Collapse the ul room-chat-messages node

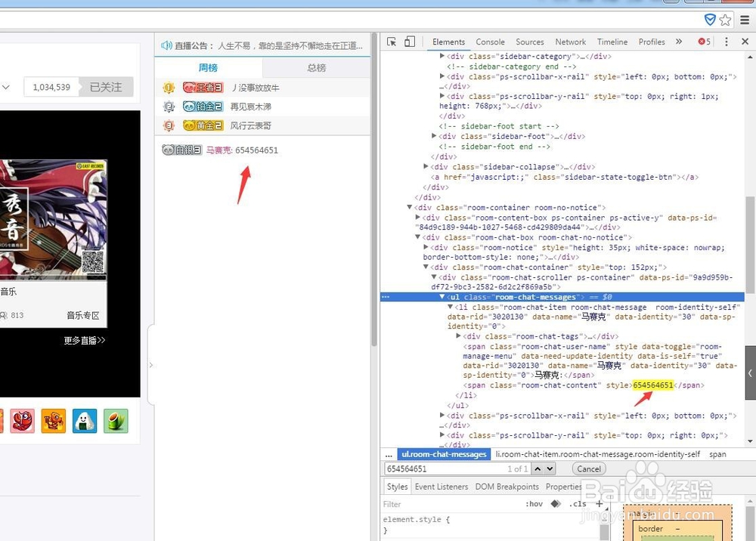442,297
